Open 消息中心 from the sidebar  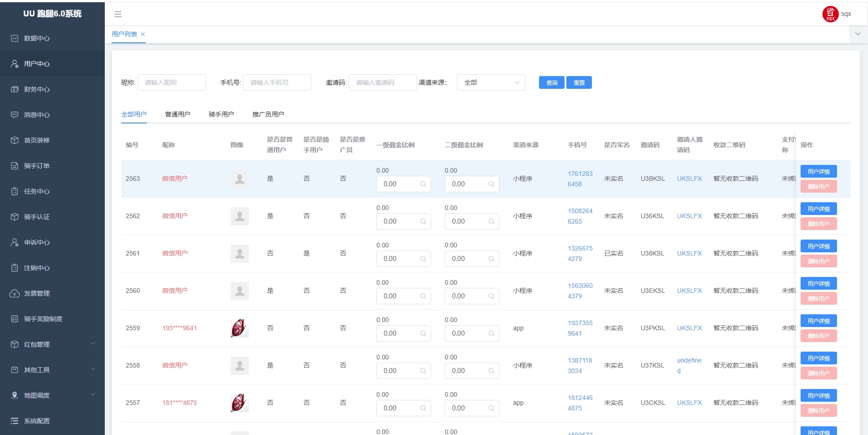coord(36,115)
